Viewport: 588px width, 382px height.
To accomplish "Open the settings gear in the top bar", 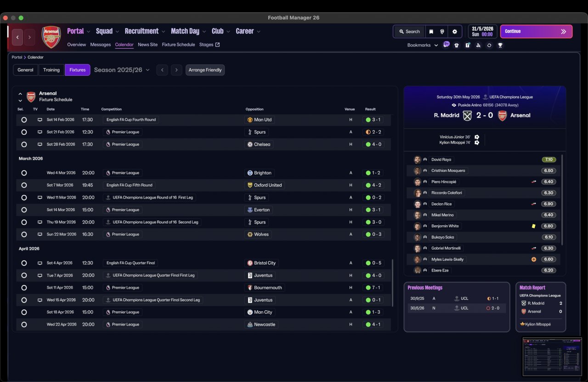I will click(x=455, y=32).
